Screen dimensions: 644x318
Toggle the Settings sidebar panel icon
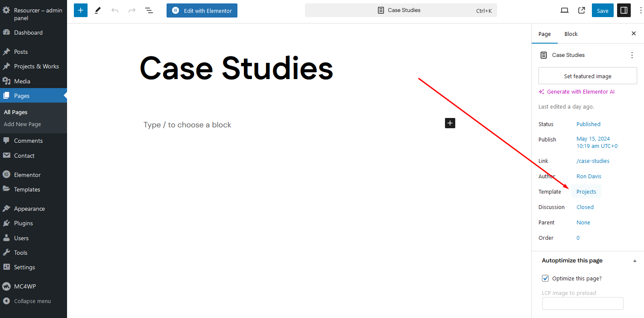[x=624, y=10]
